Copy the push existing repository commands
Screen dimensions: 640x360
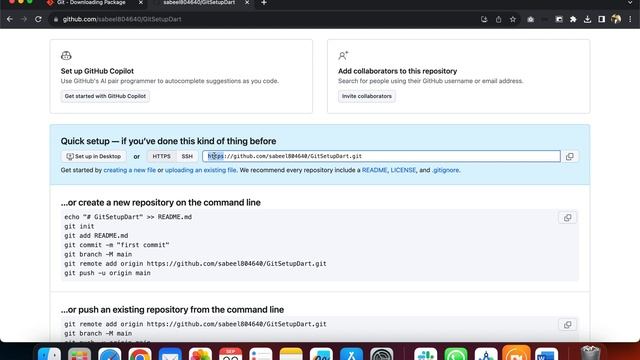(567, 325)
